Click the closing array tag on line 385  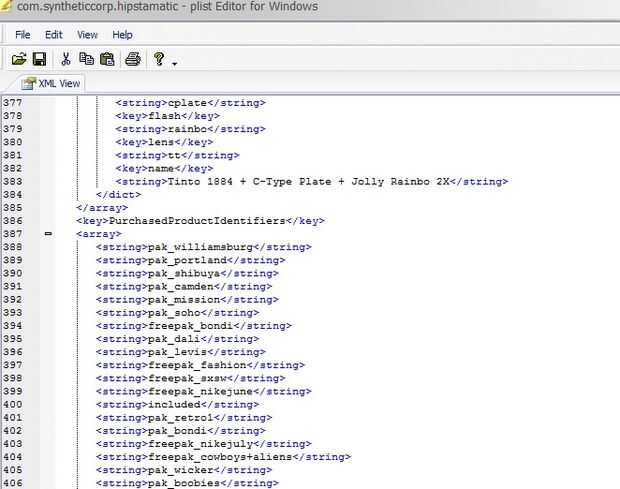tap(102, 208)
